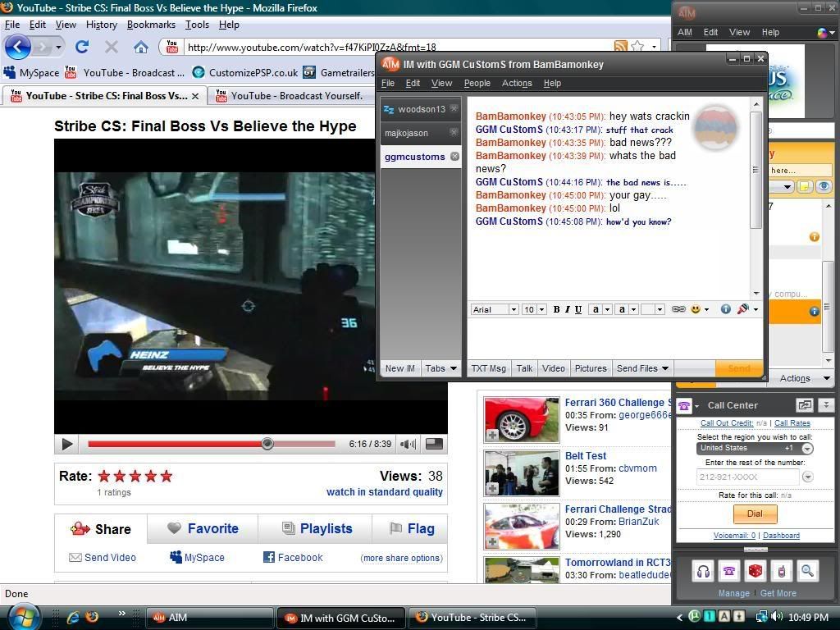
Task: Share the video on Facebook
Action: pyautogui.click(x=293, y=558)
